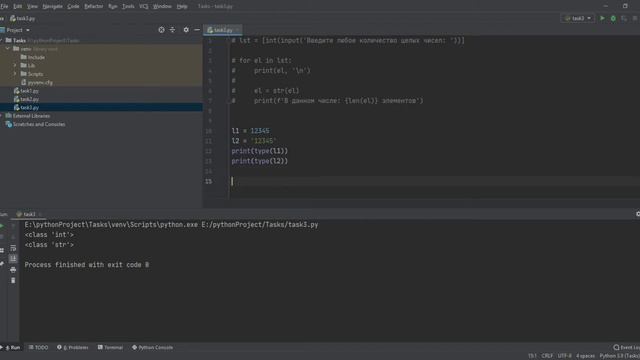Click cursor position 15:1 in status bar
The height and width of the screenshot is (360, 640).
532,356
